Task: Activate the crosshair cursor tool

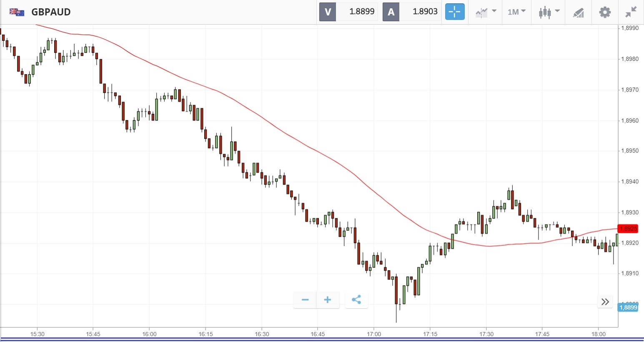Action: point(454,12)
